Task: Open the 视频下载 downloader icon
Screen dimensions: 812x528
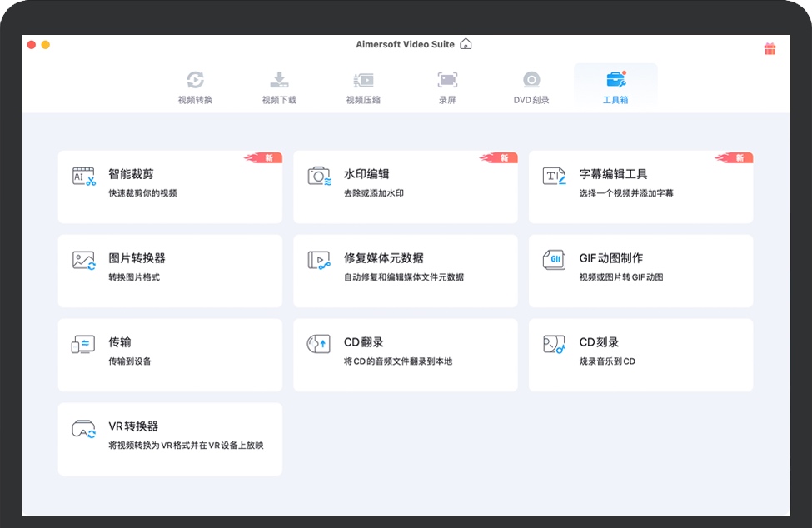Action: pos(279,80)
